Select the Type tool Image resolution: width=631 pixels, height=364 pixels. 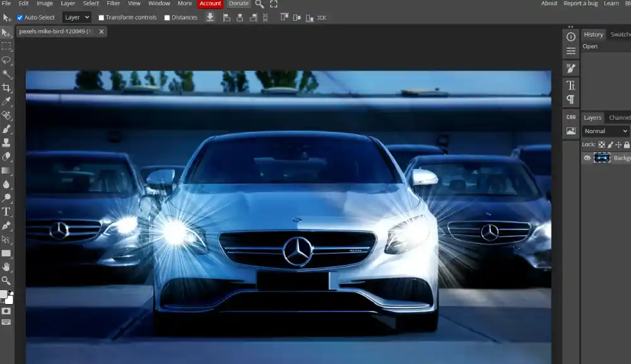point(6,212)
